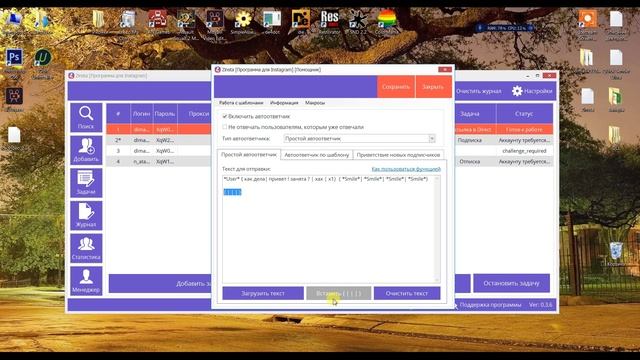Open the Photoshop desktop shortcut
This screenshot has width=640, height=360.
[x=14, y=58]
